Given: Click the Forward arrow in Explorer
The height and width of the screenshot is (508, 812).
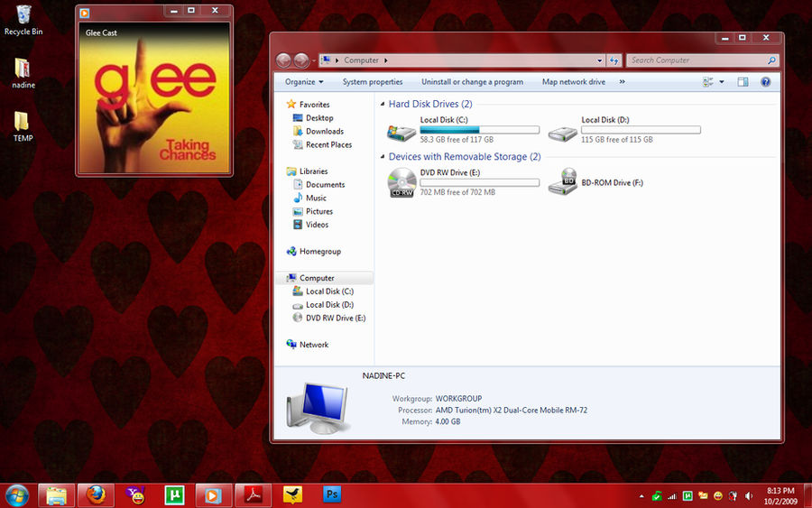Looking at the screenshot, I should click(x=301, y=60).
